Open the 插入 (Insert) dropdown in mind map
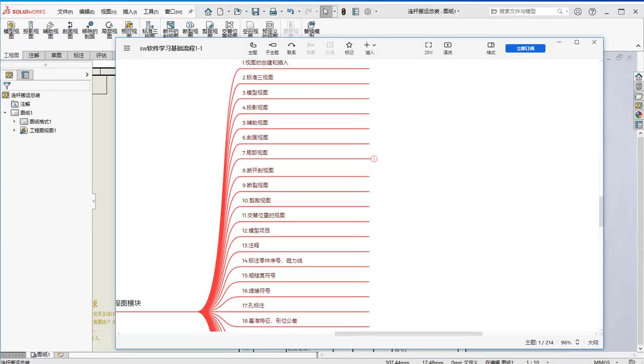644x364 pixels. (x=370, y=48)
